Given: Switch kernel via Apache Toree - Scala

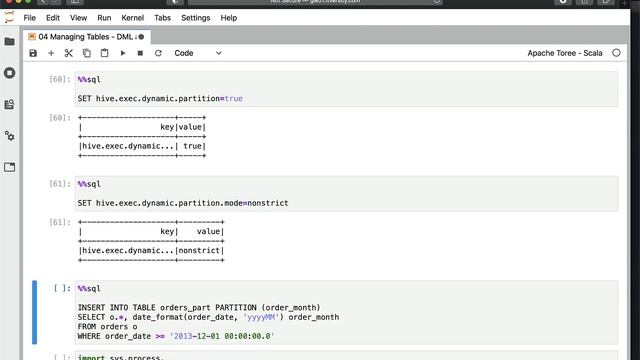Looking at the screenshot, I should (x=564, y=53).
